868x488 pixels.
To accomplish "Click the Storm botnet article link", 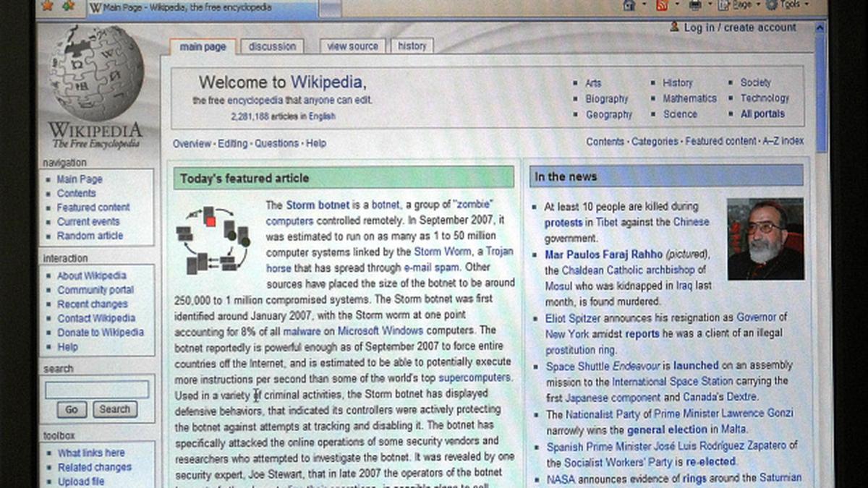I will coord(316,204).
